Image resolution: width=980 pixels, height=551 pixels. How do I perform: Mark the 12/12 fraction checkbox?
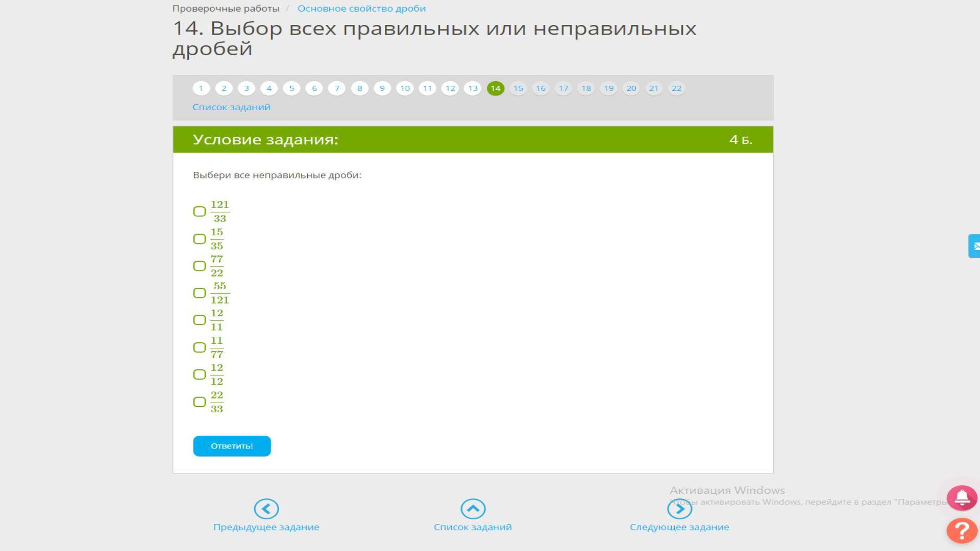[x=200, y=374]
